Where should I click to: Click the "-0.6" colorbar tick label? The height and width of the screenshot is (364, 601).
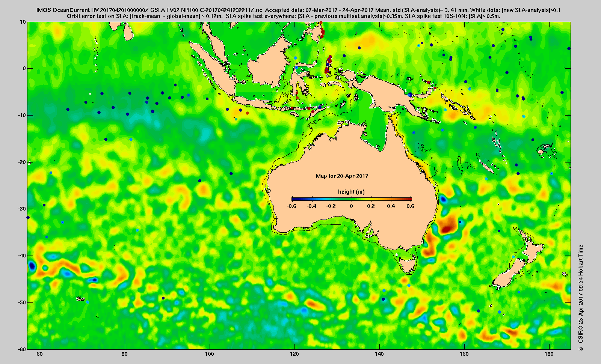pos(291,206)
